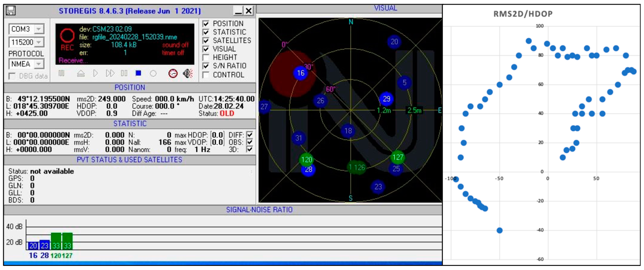Click the red clock timer icon
Screen dimensions: 644x270
(x=173, y=74)
